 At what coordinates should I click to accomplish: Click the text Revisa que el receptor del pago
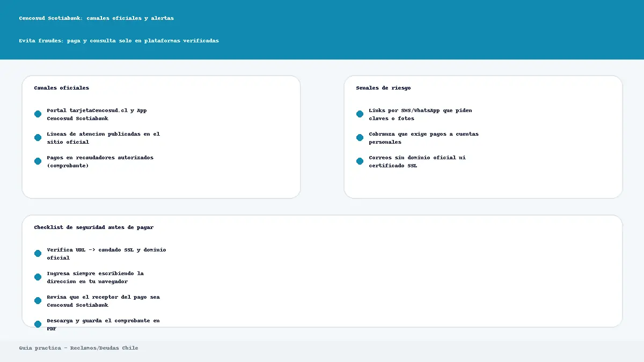[x=103, y=301]
